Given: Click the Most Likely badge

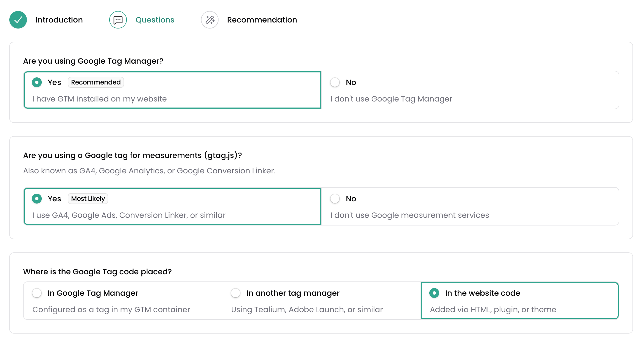Looking at the screenshot, I should click(88, 199).
